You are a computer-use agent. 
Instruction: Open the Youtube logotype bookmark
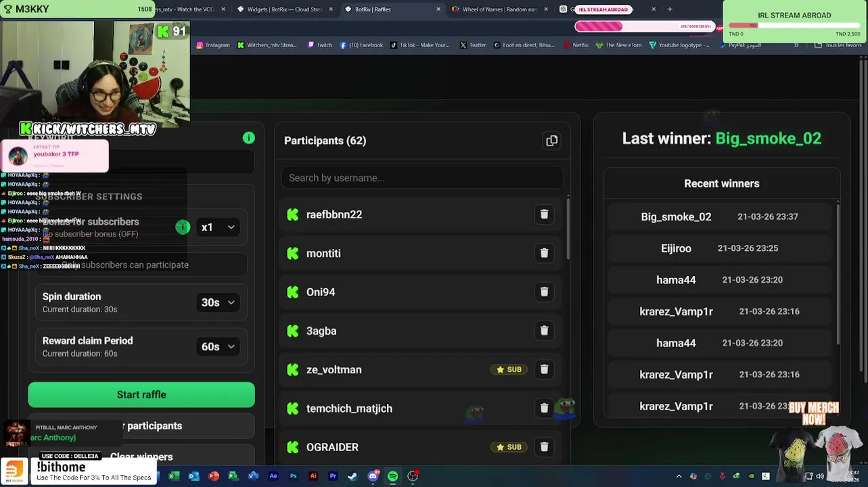coord(680,45)
